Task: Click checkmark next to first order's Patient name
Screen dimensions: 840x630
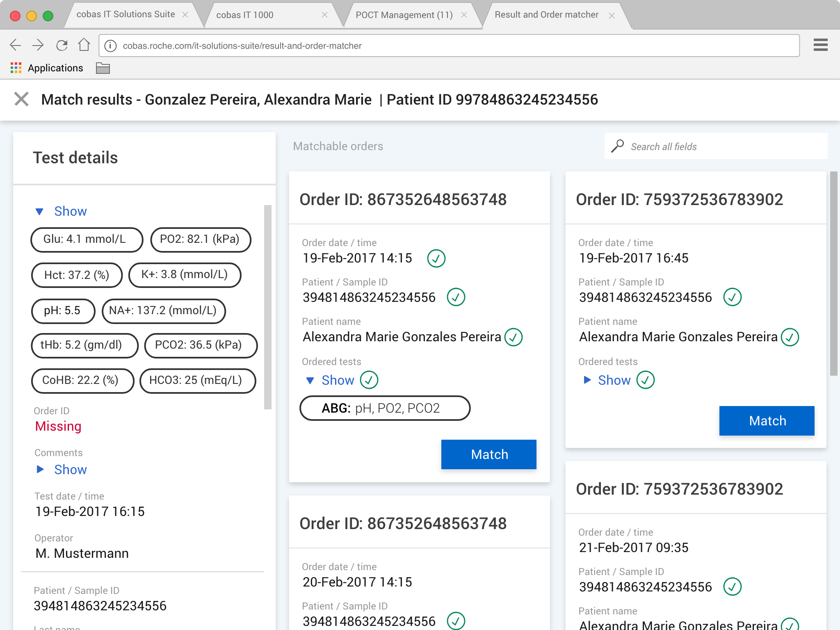Action: click(x=513, y=337)
